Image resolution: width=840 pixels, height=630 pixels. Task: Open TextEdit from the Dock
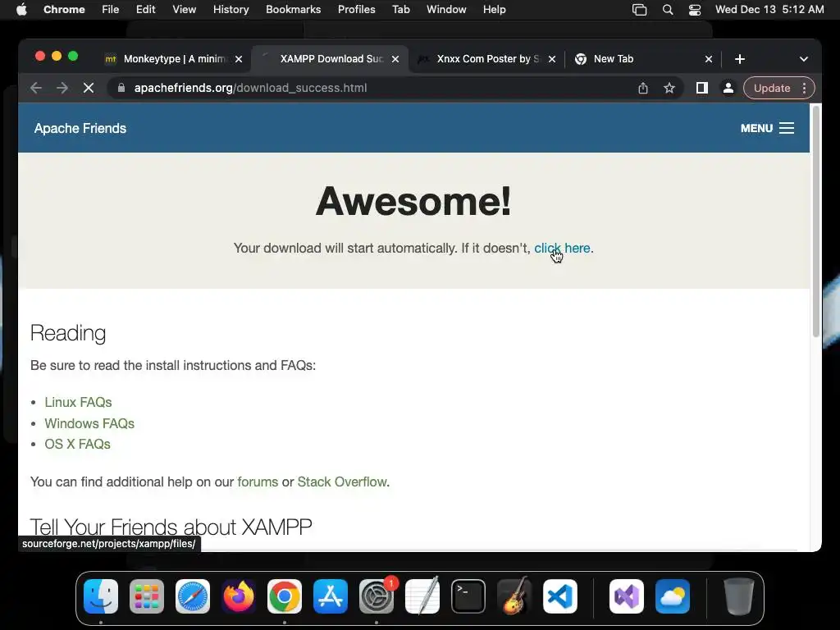(x=422, y=596)
